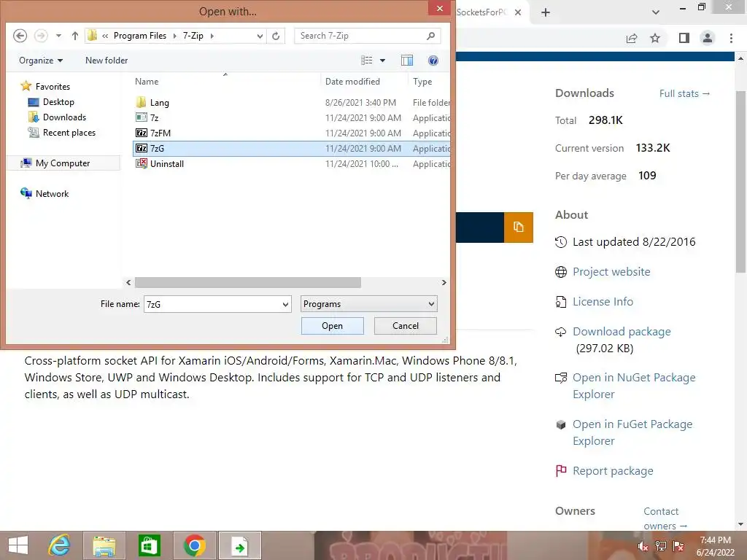Viewport: 747px width, 560px height.
Task: Click Program Files in address path
Action: (x=139, y=36)
